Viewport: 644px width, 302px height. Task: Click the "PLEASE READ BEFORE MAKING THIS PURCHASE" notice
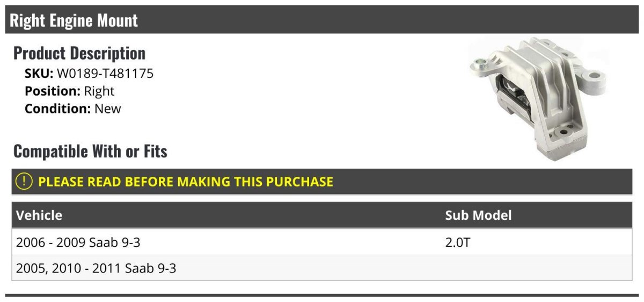click(186, 182)
